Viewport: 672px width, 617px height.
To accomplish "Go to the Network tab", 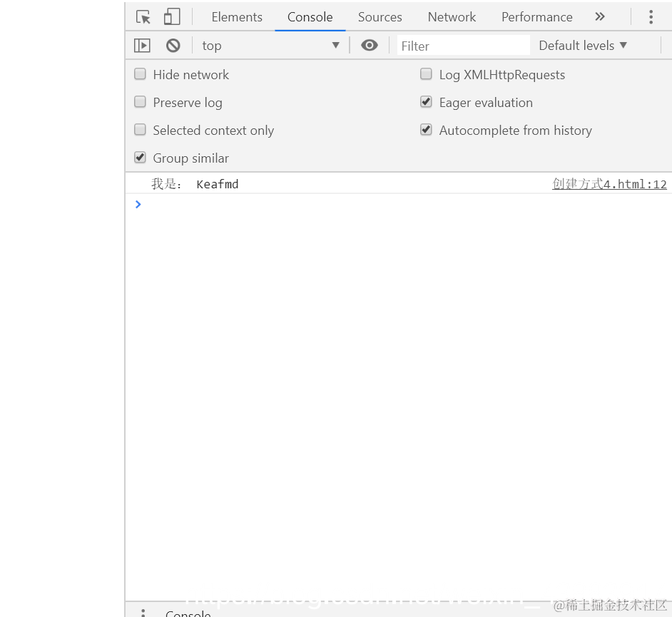I will [x=452, y=17].
